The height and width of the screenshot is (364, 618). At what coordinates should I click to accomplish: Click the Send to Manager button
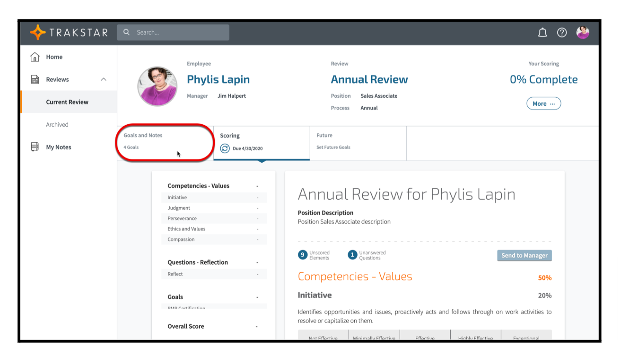pyautogui.click(x=524, y=255)
